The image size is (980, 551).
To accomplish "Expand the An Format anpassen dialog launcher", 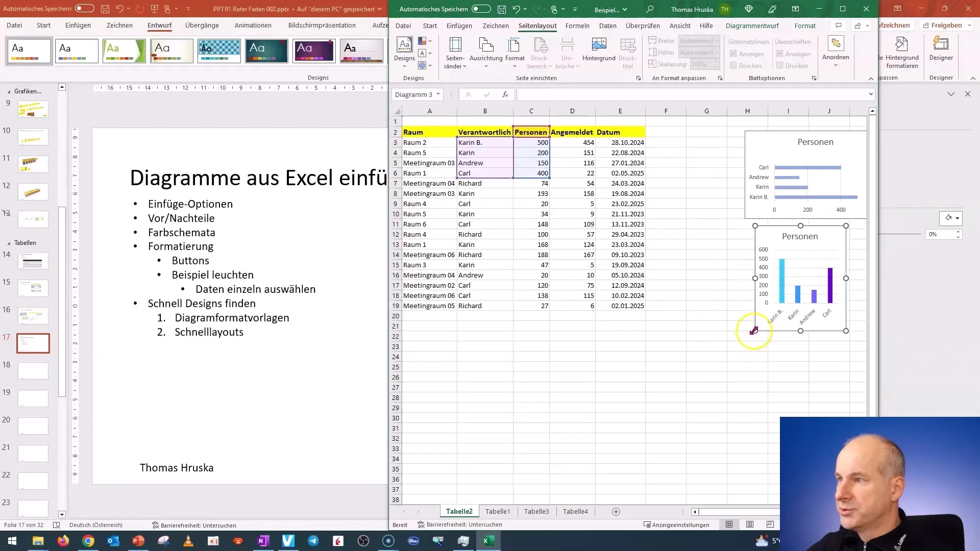I will [x=720, y=78].
